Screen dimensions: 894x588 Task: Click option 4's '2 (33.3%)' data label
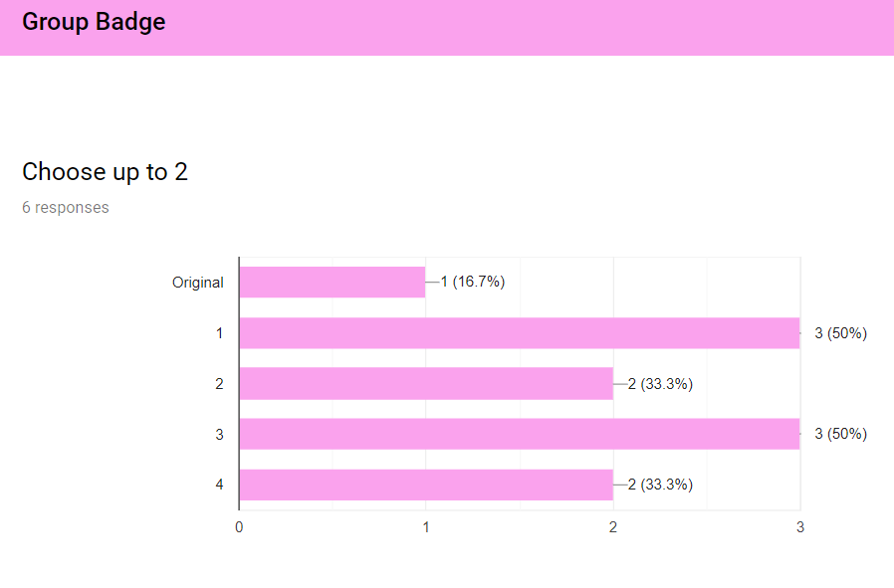tap(660, 485)
